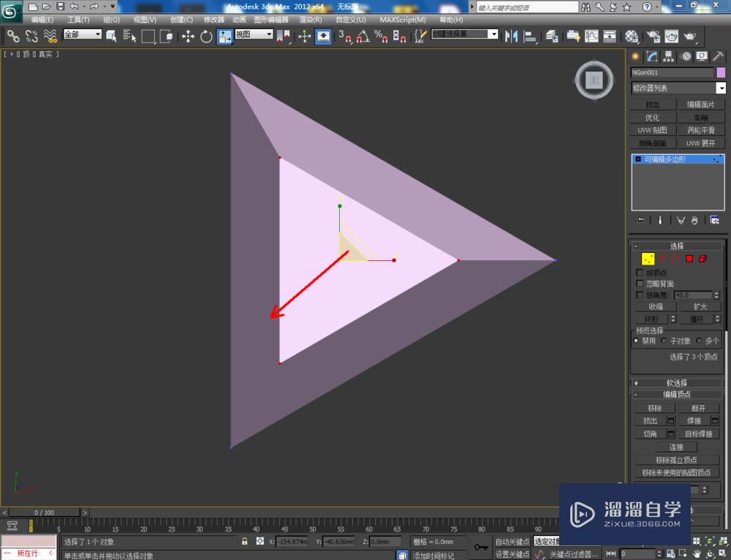Image resolution: width=731 pixels, height=560 pixels.
Task: Open the 修改器列表 dropdown
Action: point(721,87)
